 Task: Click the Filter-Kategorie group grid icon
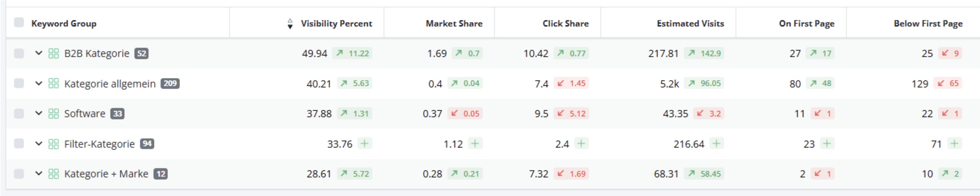click(x=53, y=144)
